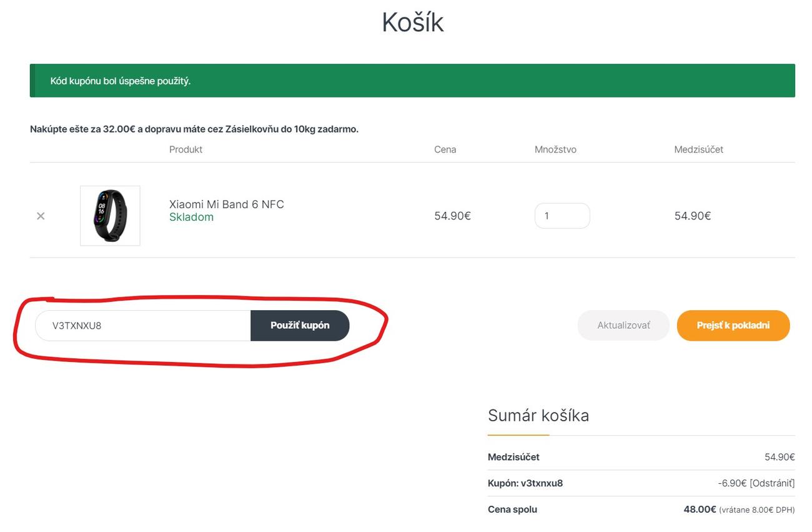Click the free shipping notice text
812x532 pixels.
point(194,129)
